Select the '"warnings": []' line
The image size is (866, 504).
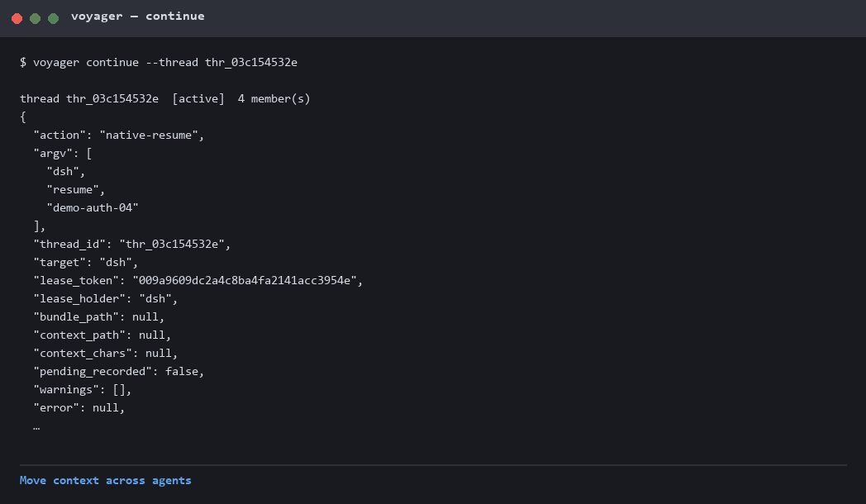pos(83,390)
